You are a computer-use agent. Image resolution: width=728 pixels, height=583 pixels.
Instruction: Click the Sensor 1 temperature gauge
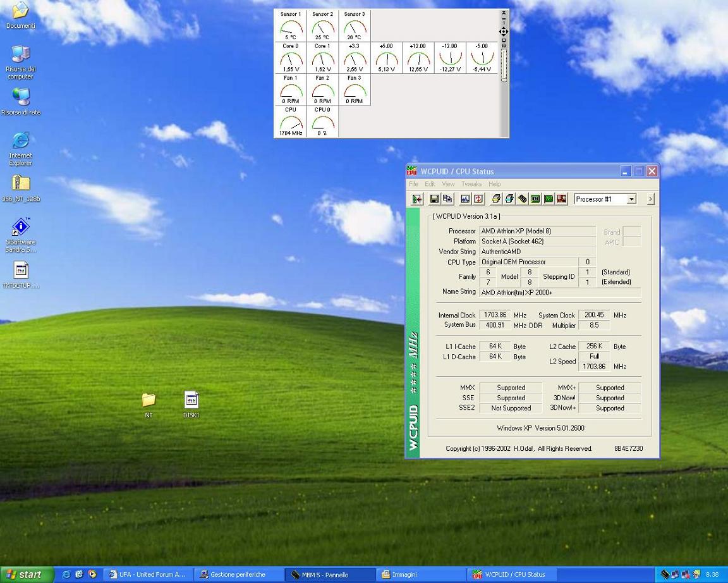point(291,25)
